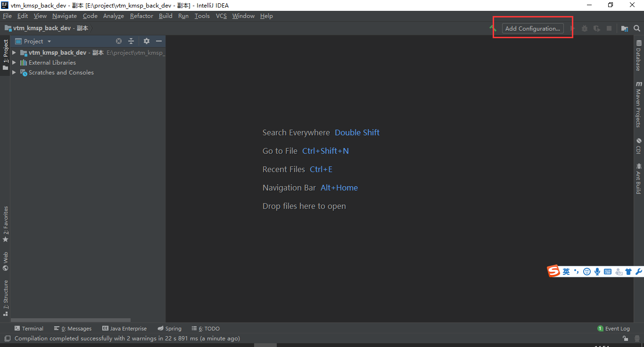Click the read-only lock icon in the status bar

[x=625, y=339]
